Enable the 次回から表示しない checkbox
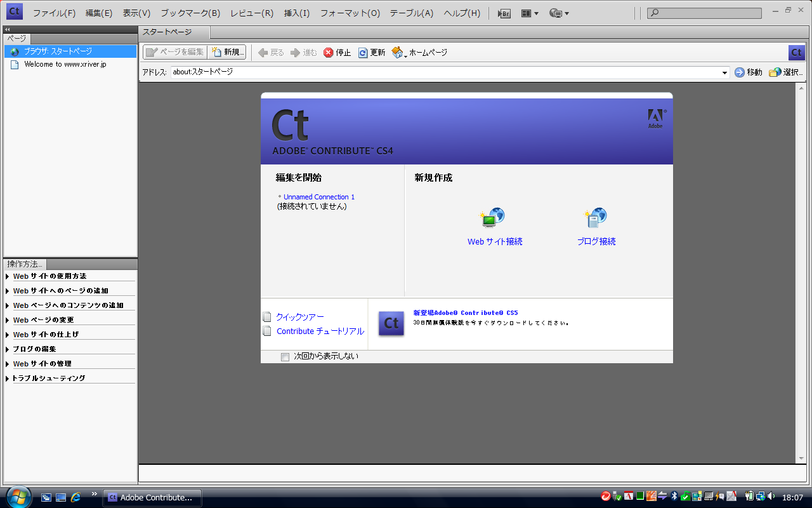This screenshot has height=508, width=812. tap(285, 357)
